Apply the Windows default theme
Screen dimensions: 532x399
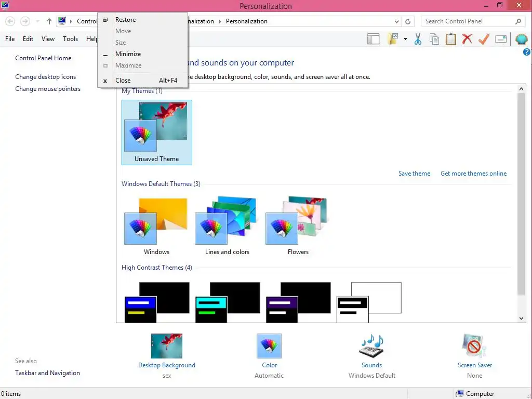tap(156, 226)
